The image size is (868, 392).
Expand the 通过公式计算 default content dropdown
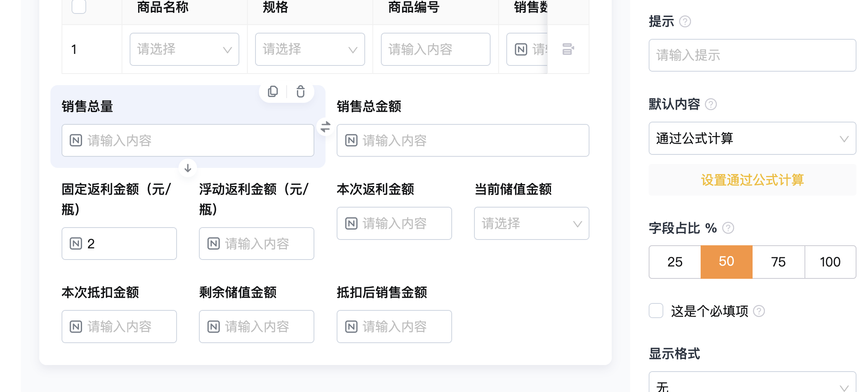click(752, 138)
